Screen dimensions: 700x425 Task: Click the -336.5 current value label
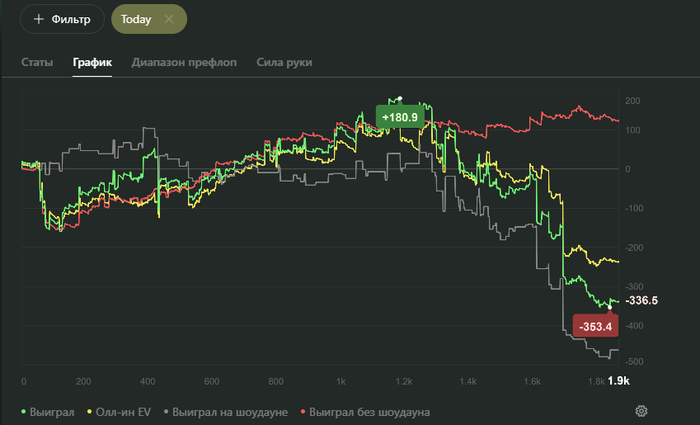tap(642, 300)
